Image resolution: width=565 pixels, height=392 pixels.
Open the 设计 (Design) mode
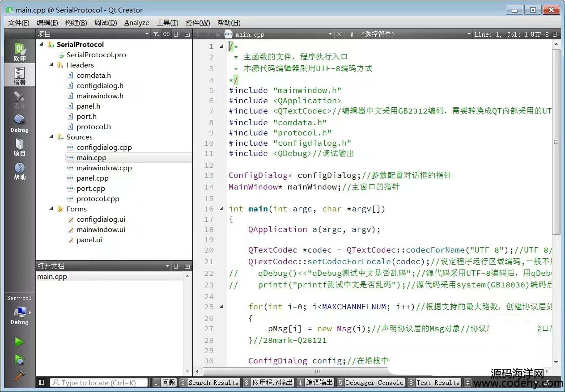coord(20,100)
